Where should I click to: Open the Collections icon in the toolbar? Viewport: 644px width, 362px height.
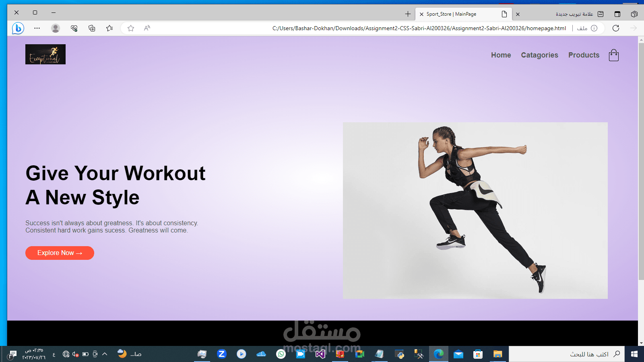coord(92,28)
